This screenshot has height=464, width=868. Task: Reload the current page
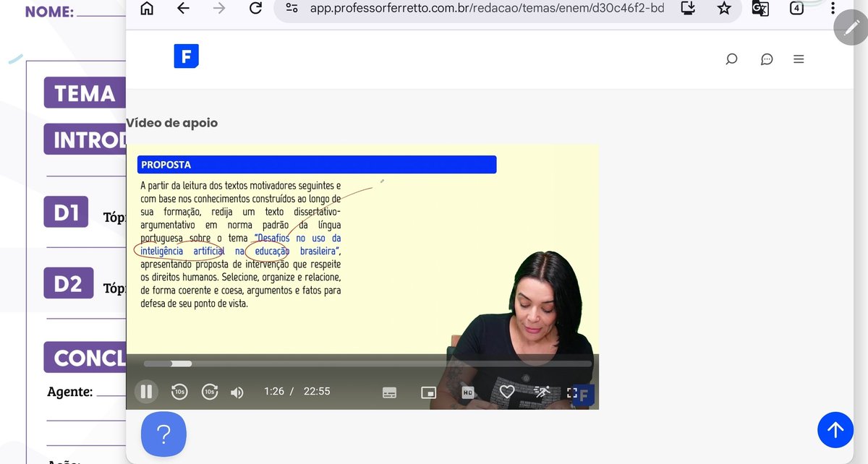click(x=255, y=8)
